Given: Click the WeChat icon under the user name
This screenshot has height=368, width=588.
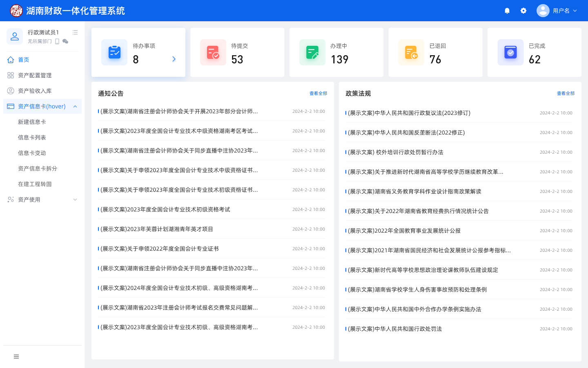Looking at the screenshot, I should pyautogui.click(x=65, y=41).
